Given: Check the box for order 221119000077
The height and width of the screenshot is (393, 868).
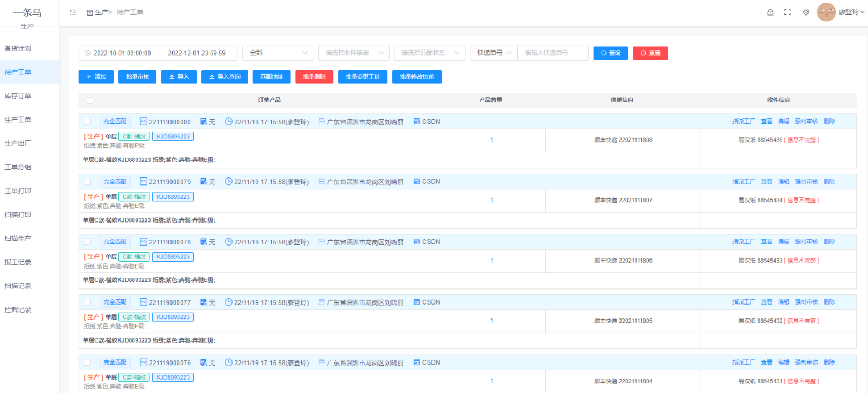Looking at the screenshot, I should [x=87, y=302].
